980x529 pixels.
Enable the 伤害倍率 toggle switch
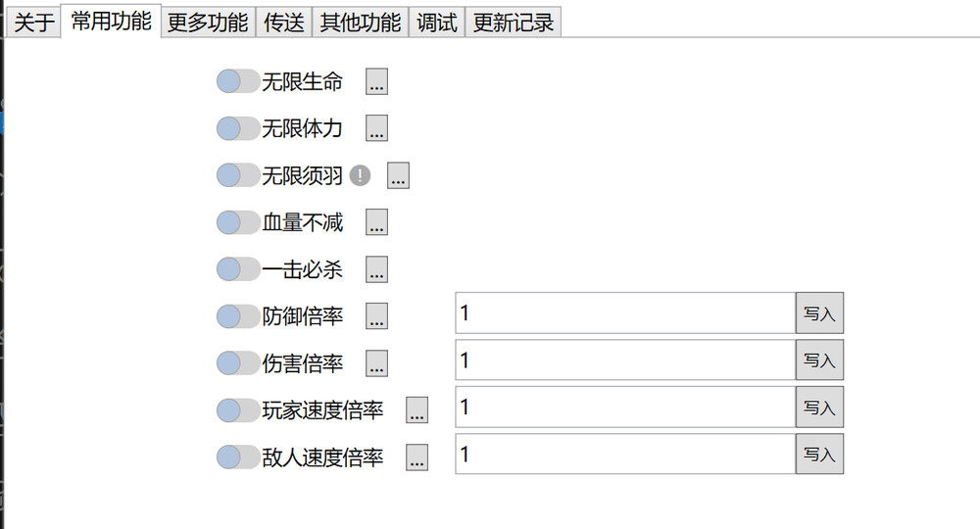point(238,362)
